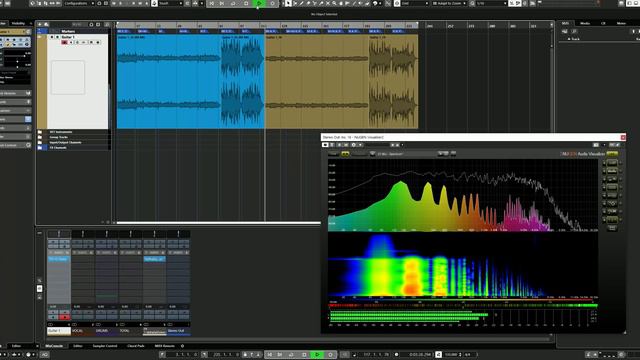The height and width of the screenshot is (360, 640).
Task: Bypass the NUGEN Visualizer plugin with its power button
Action: [325, 145]
